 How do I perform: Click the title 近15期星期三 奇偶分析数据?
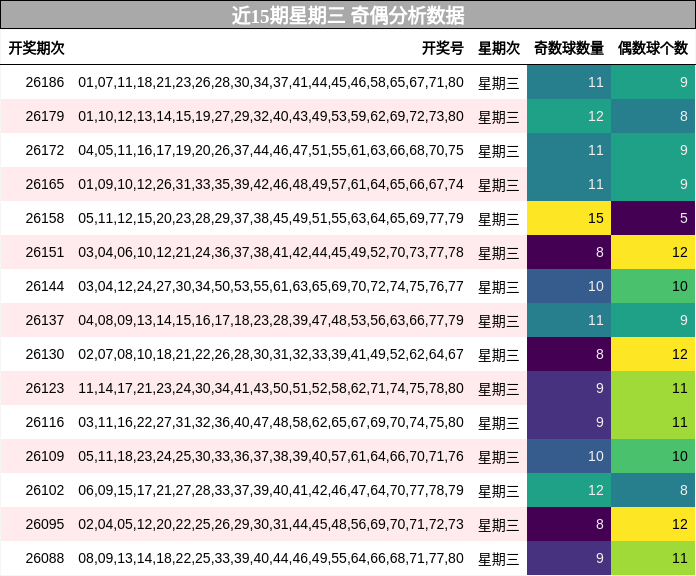point(348,16)
